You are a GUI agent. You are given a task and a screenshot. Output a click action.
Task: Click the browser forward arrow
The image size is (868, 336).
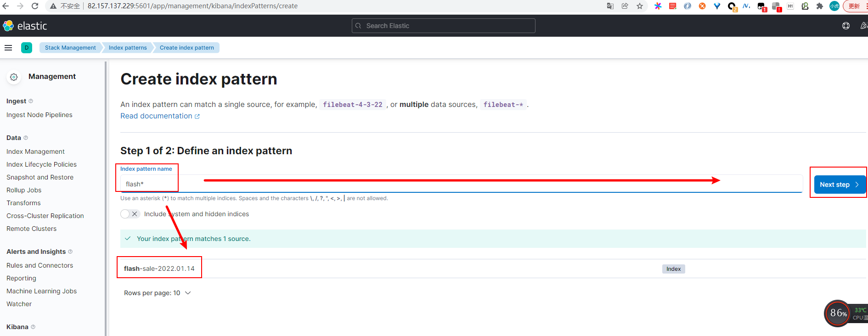[x=20, y=6]
